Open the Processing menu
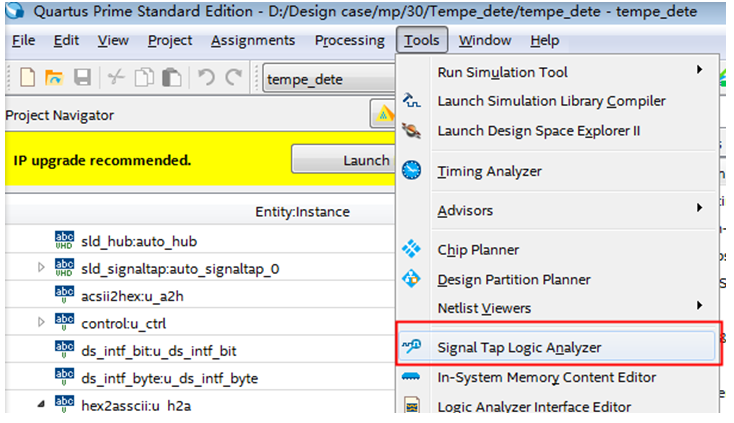 coord(350,41)
